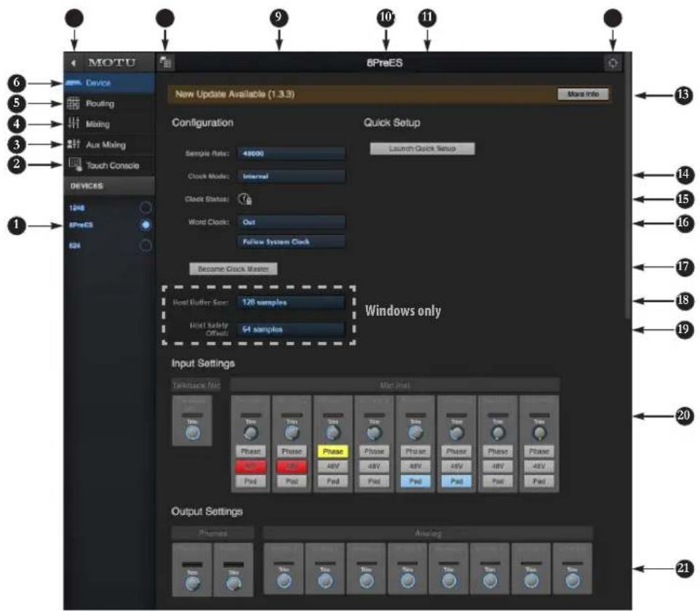Click the Mic Inst section header bar
The width and height of the screenshot is (700, 611).
pyautogui.click(x=394, y=385)
